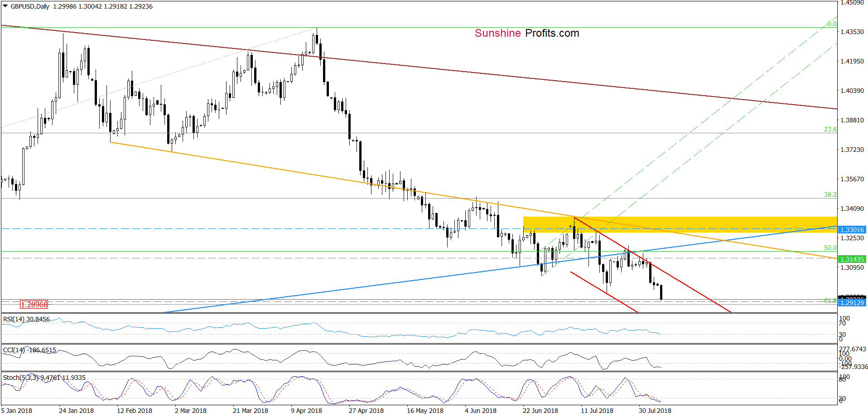
Task: Click the 2 Mar 2018 date label
Action: point(191,411)
